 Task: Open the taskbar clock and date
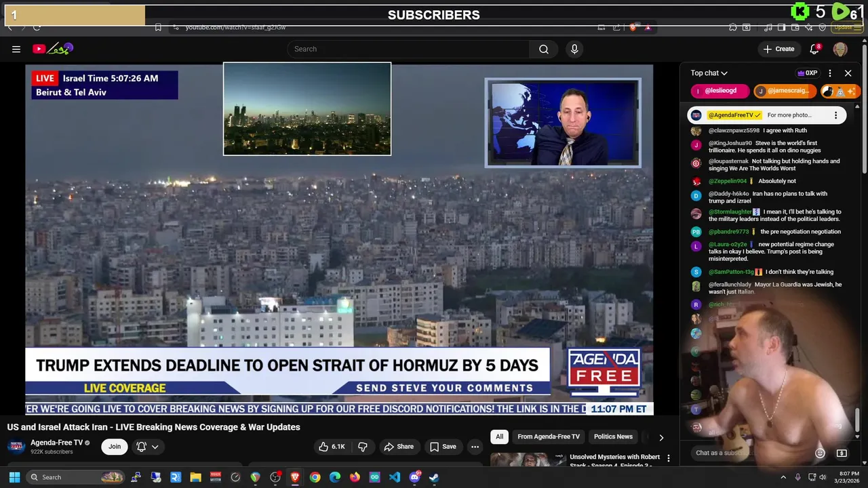[849, 477]
